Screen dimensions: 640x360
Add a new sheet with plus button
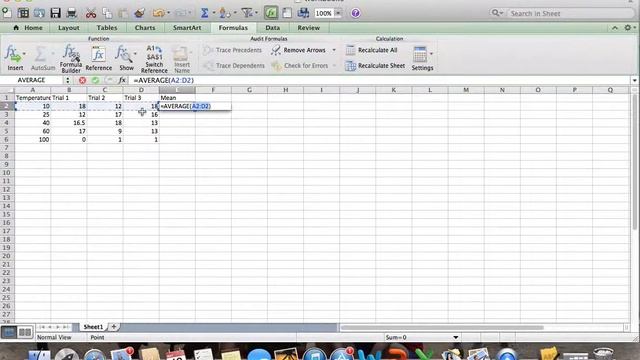[114, 327]
